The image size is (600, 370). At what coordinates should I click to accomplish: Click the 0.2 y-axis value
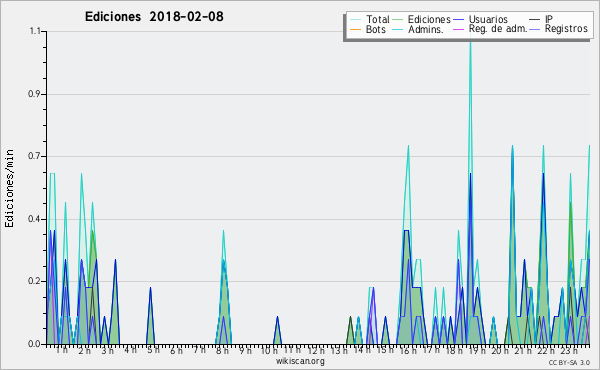coord(34,281)
